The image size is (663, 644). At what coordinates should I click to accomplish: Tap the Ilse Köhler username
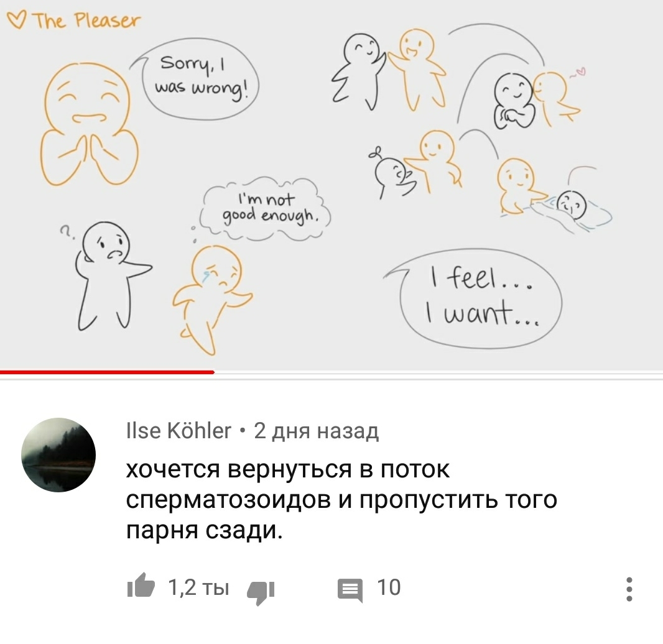(x=178, y=431)
